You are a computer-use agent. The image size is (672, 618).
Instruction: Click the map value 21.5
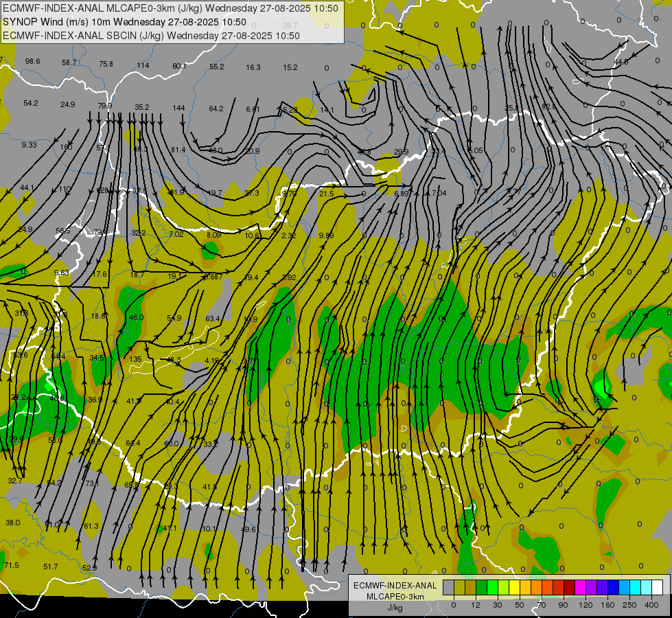click(326, 194)
